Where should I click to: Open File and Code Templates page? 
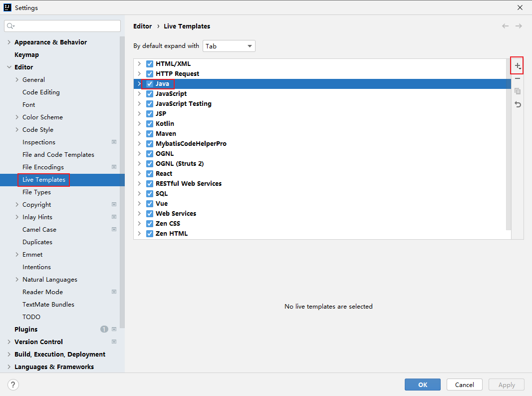(x=58, y=154)
